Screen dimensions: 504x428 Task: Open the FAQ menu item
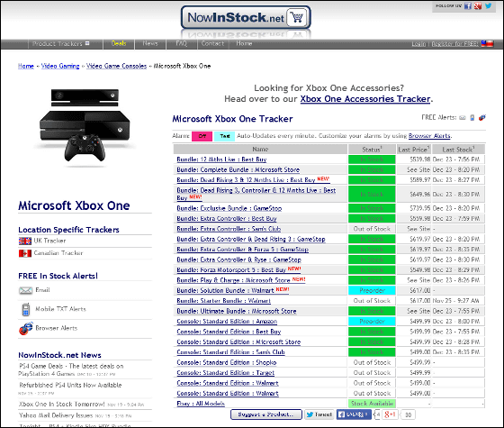[x=181, y=43]
